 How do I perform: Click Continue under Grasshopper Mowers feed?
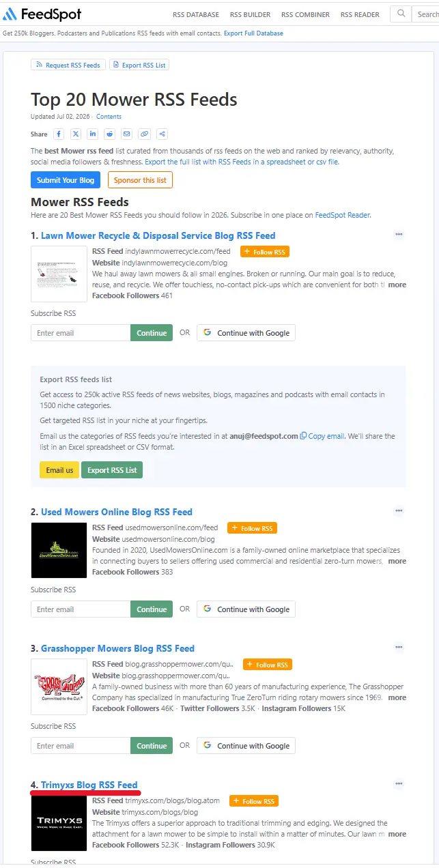coord(152,746)
